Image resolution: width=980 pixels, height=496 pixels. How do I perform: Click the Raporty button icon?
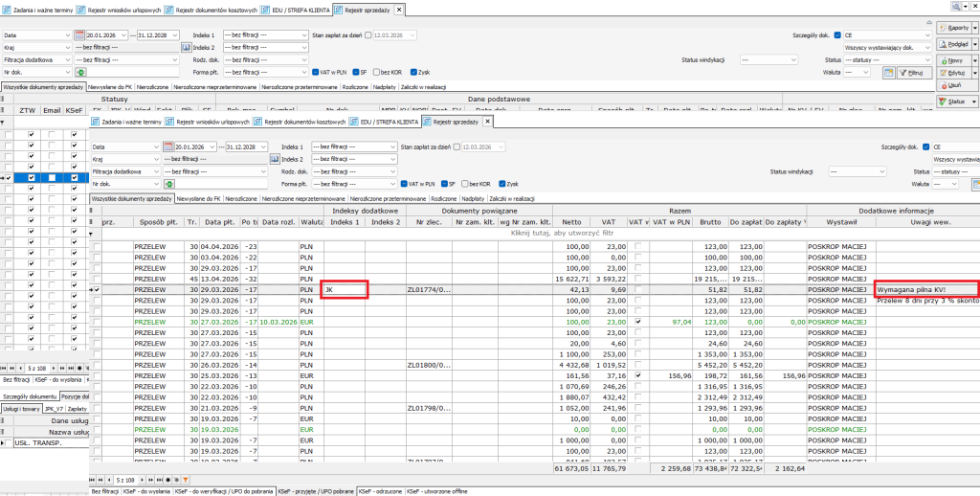click(x=943, y=28)
